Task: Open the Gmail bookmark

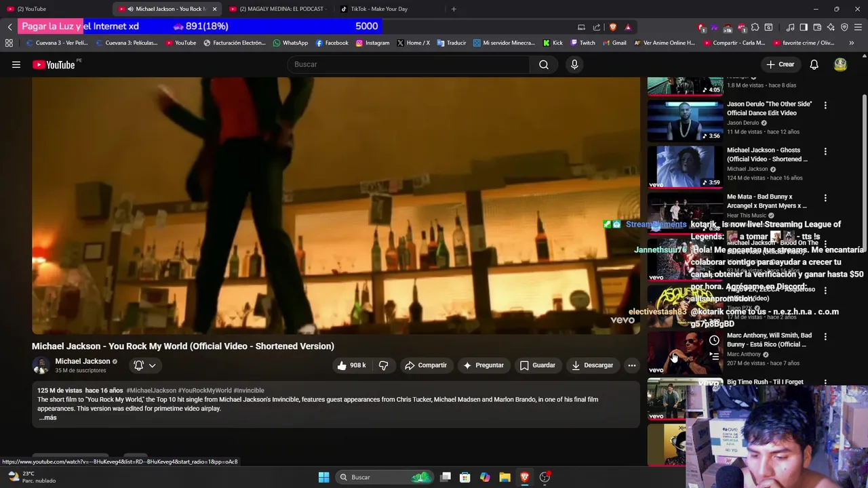Action: [614, 43]
